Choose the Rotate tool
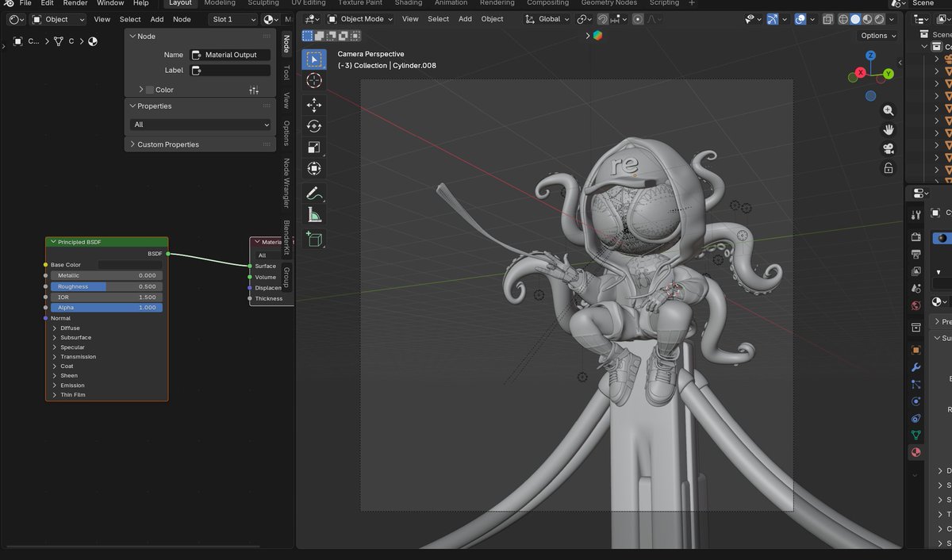 314,125
